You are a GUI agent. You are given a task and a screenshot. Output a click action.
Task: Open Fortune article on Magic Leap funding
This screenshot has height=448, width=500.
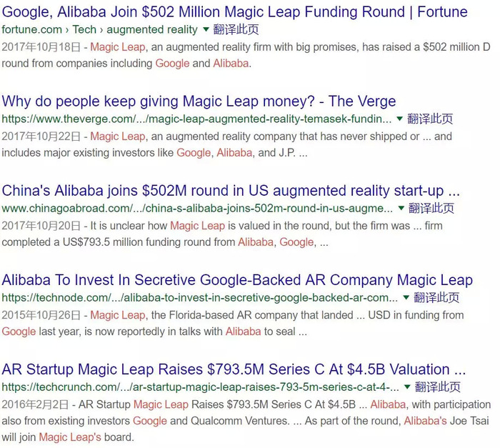(234, 12)
